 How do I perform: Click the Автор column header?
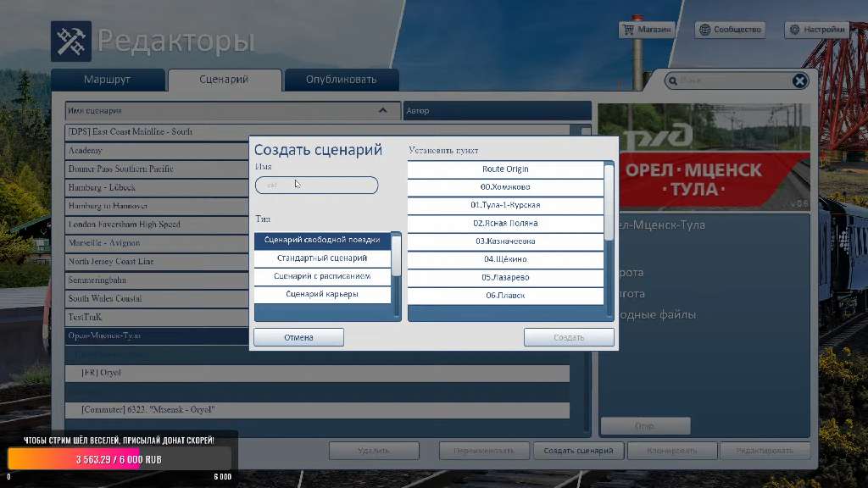(497, 111)
